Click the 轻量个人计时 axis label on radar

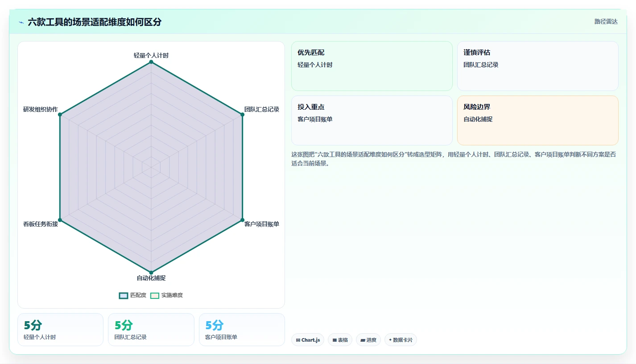point(151,55)
